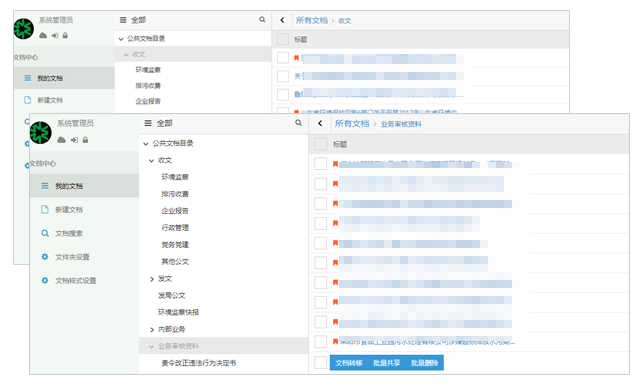Select the 党务党建 folder
This screenshot has width=640, height=388.
point(175,245)
